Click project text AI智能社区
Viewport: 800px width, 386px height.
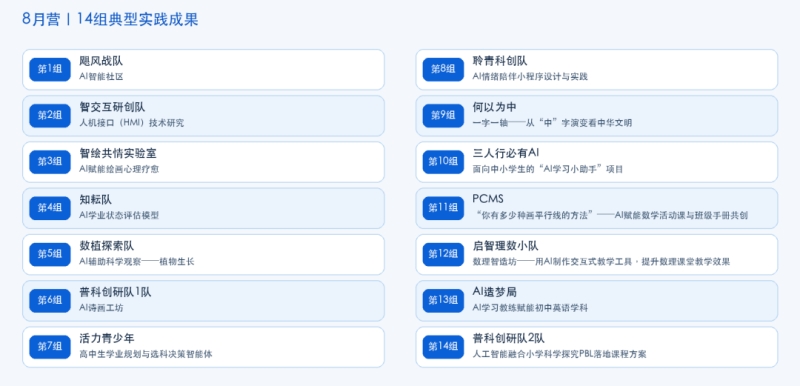[x=102, y=77]
